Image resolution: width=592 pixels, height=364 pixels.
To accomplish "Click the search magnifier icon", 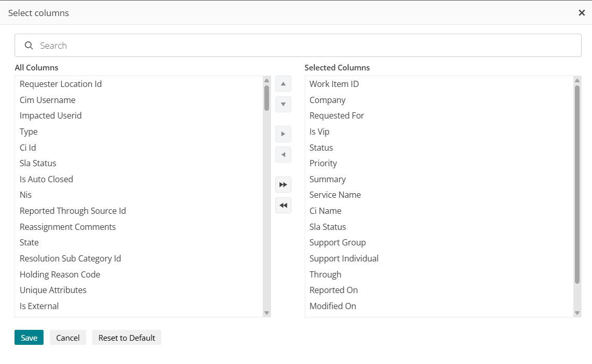I will (29, 46).
